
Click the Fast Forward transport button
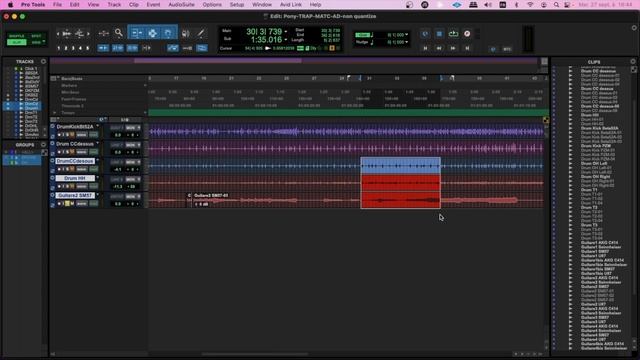coord(453,48)
